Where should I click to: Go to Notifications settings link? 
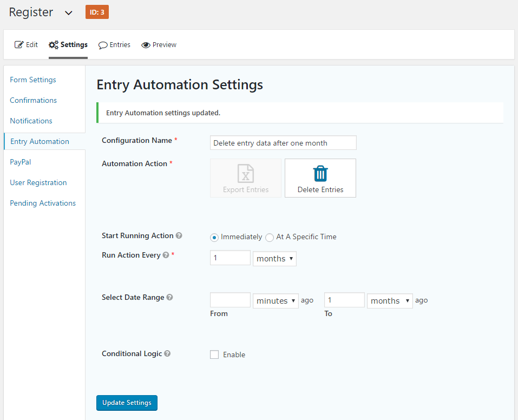click(31, 121)
